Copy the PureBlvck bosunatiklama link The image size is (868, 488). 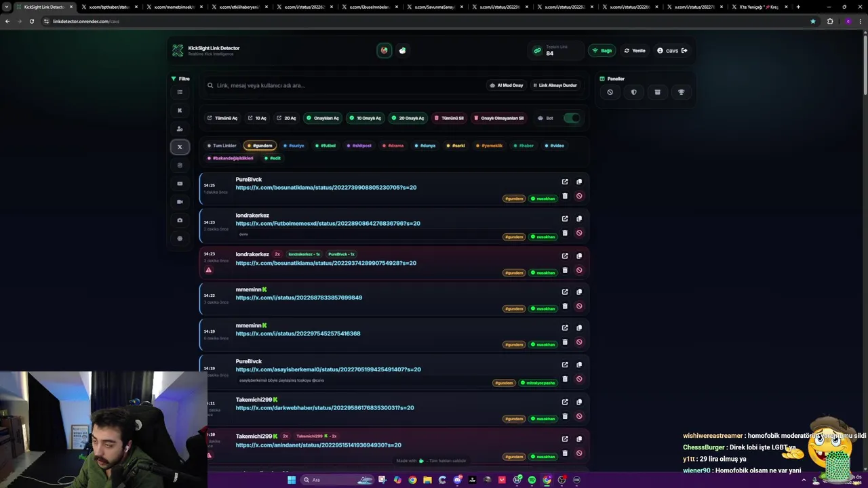pyautogui.click(x=579, y=182)
